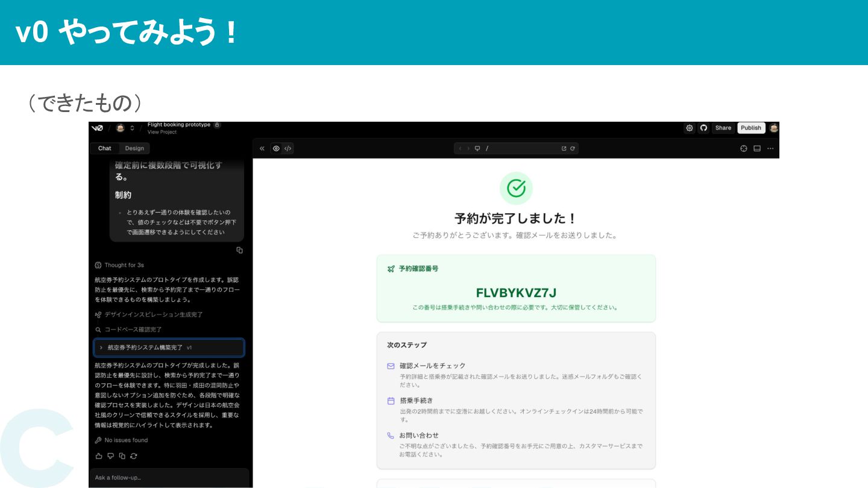Screen dimensions: 868x488
Task: Open settings gear in the top header
Action: point(690,128)
